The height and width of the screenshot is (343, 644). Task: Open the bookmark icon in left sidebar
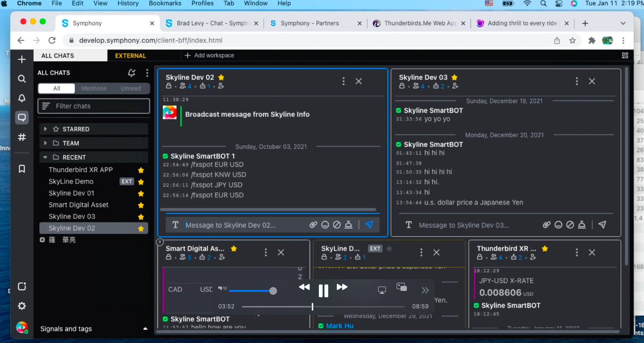(x=22, y=169)
